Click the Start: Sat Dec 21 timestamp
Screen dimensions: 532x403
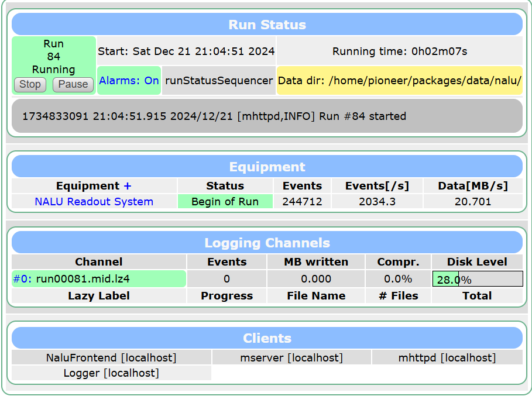[186, 51]
